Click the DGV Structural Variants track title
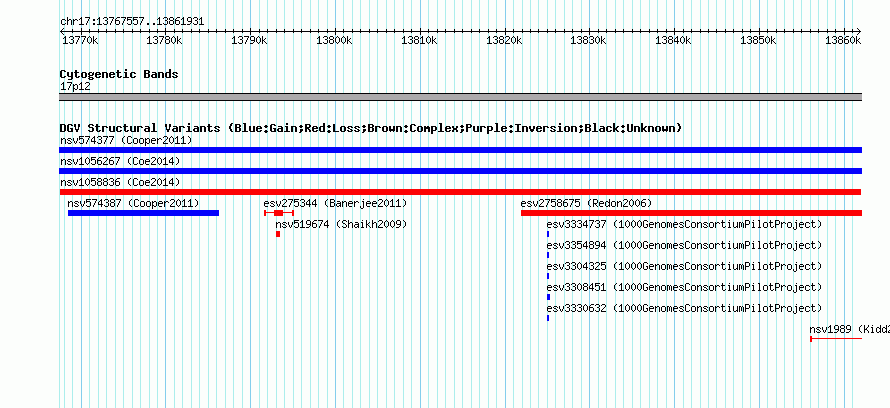Screen dimensions: 890x408 pos(371,128)
